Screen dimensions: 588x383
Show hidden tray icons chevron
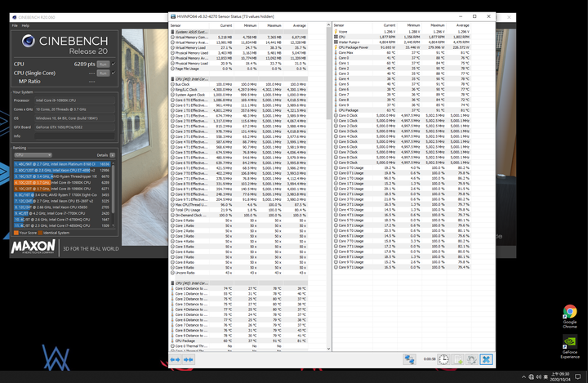click(x=523, y=376)
